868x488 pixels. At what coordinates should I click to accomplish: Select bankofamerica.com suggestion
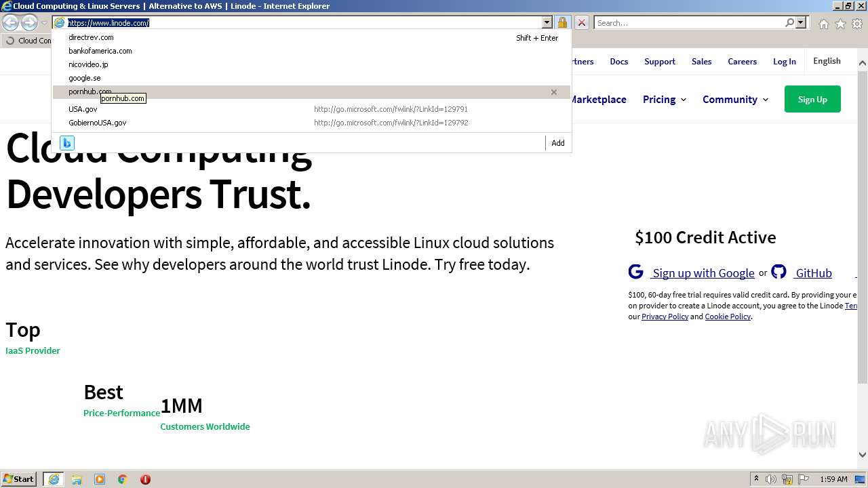point(312,52)
